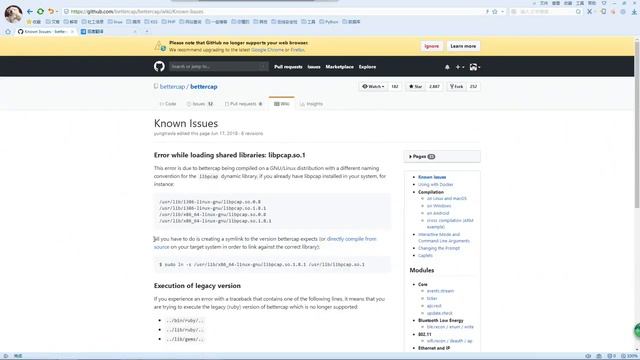Click the X tool icon in browser toolbar
This screenshot has height=360, width=640.
click(x=589, y=12)
